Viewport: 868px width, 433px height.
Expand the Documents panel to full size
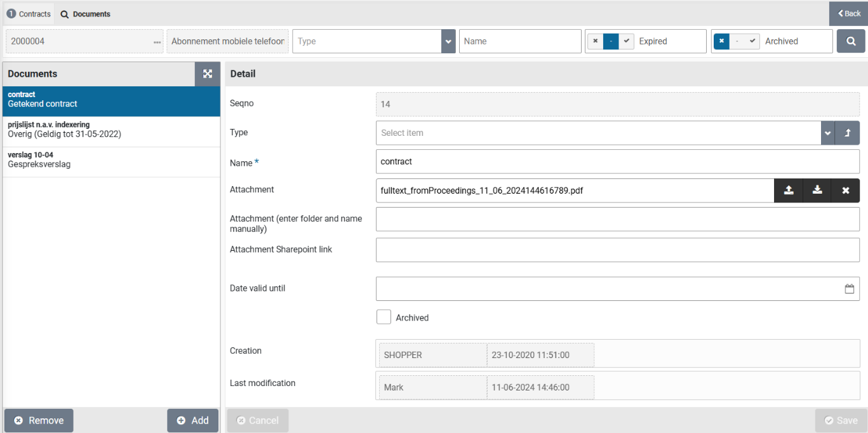pos(208,74)
